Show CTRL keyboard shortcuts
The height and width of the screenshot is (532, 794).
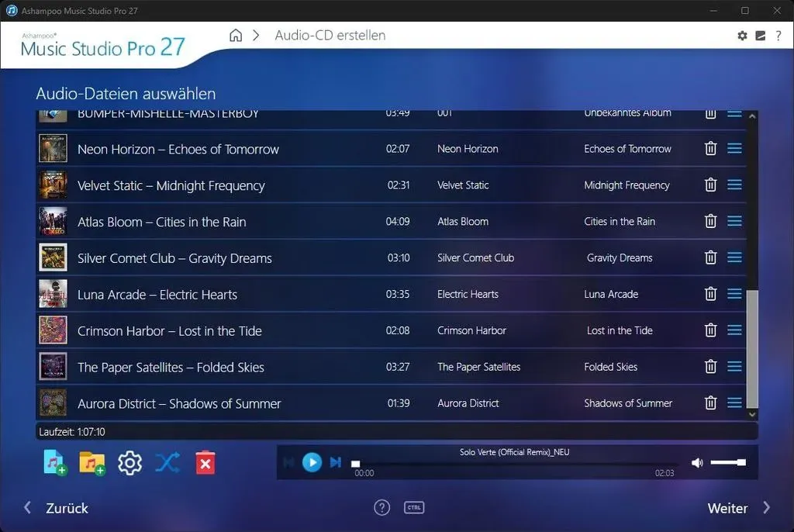click(414, 508)
